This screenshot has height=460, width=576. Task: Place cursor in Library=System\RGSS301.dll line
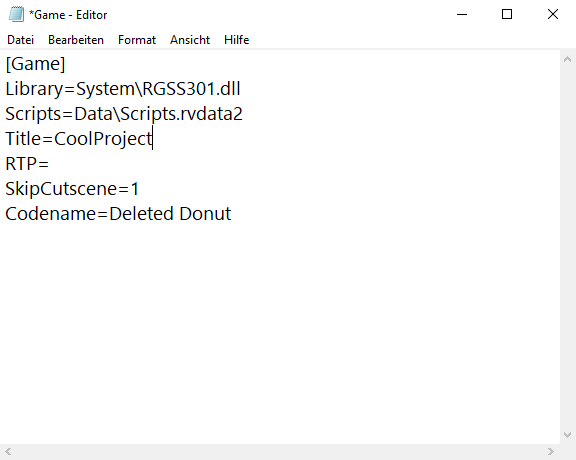tap(123, 89)
